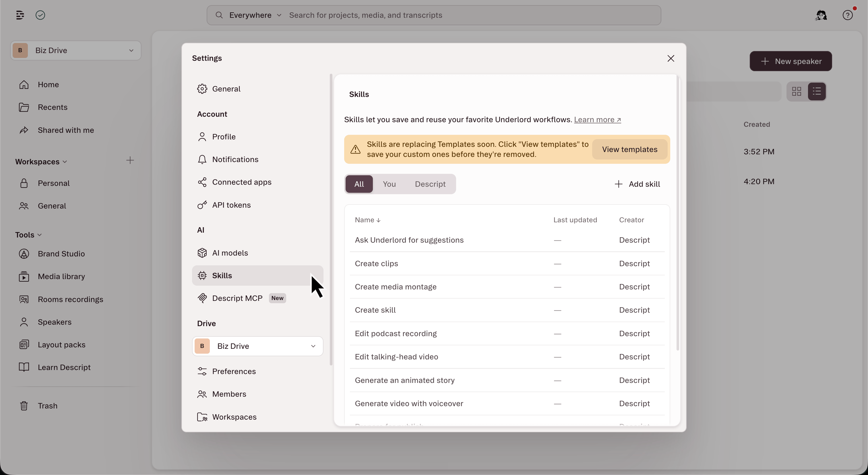This screenshot has height=475, width=868.
Task: Click New speaker button in background
Action: pyautogui.click(x=790, y=61)
